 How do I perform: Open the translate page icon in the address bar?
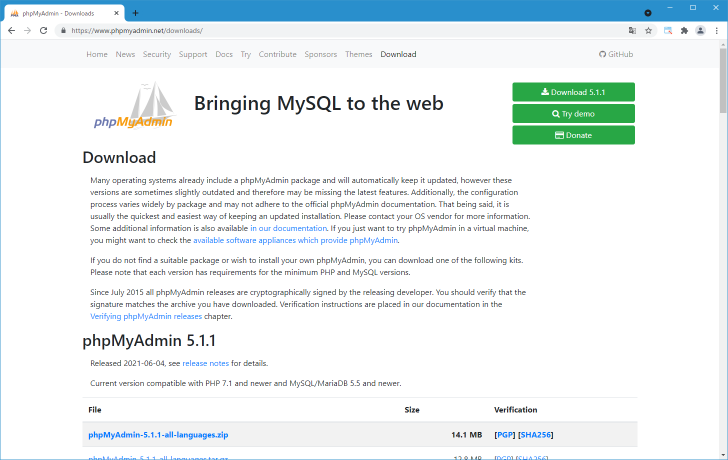[632, 31]
